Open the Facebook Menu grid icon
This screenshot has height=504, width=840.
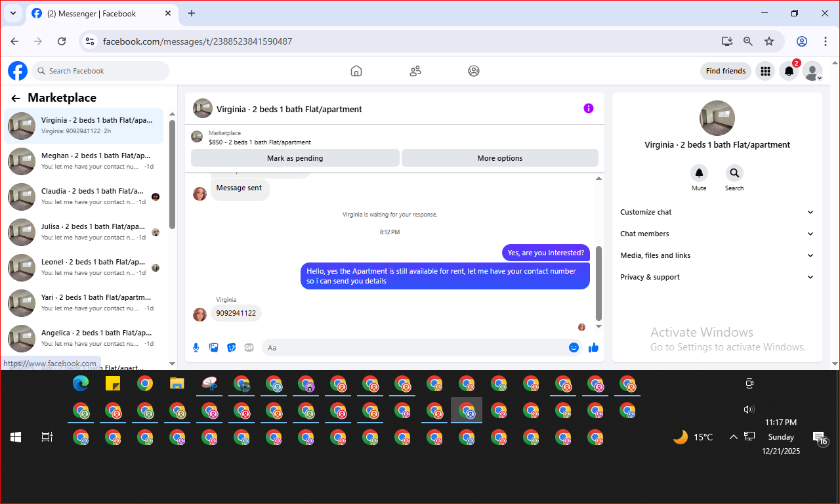coord(765,71)
